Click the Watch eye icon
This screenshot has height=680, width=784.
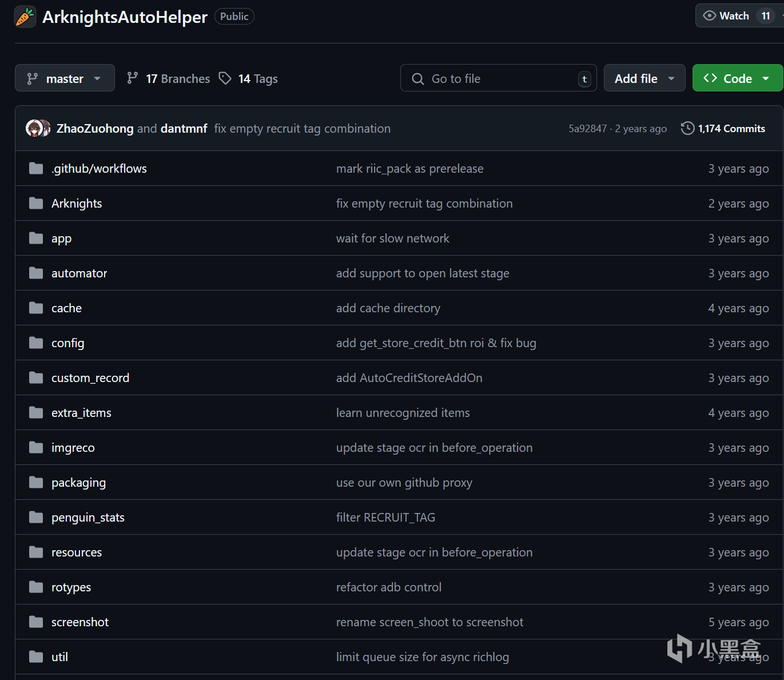pos(709,16)
